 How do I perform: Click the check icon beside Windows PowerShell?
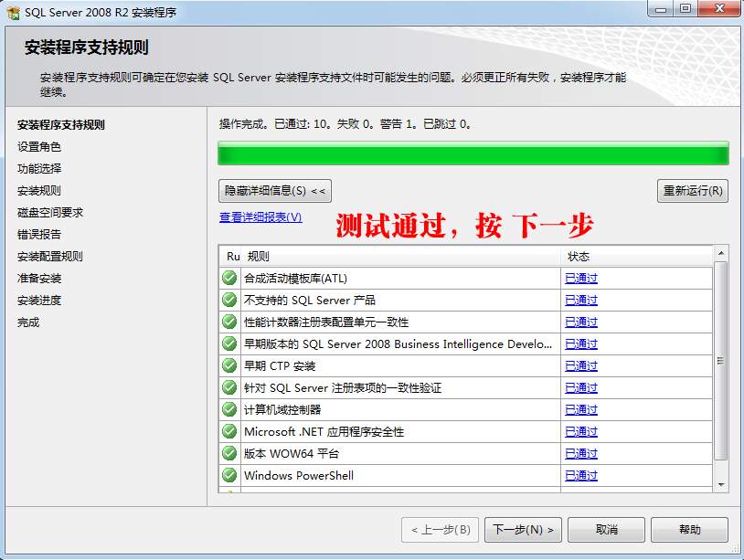pos(229,475)
